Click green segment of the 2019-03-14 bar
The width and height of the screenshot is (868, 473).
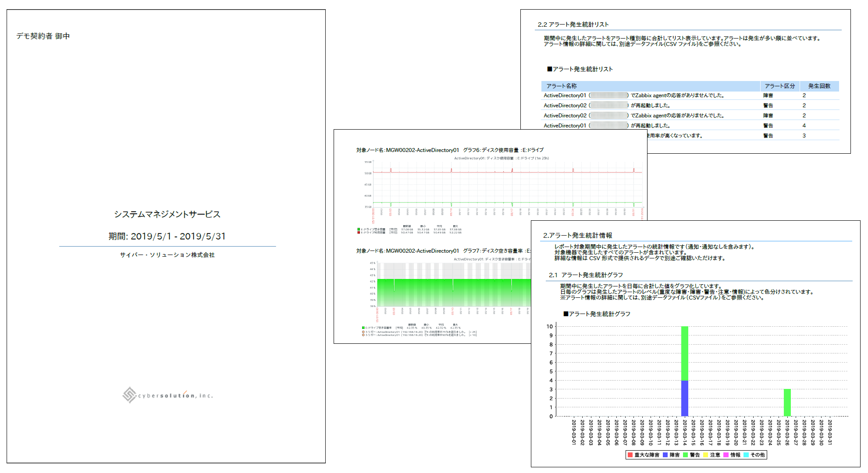click(685, 353)
